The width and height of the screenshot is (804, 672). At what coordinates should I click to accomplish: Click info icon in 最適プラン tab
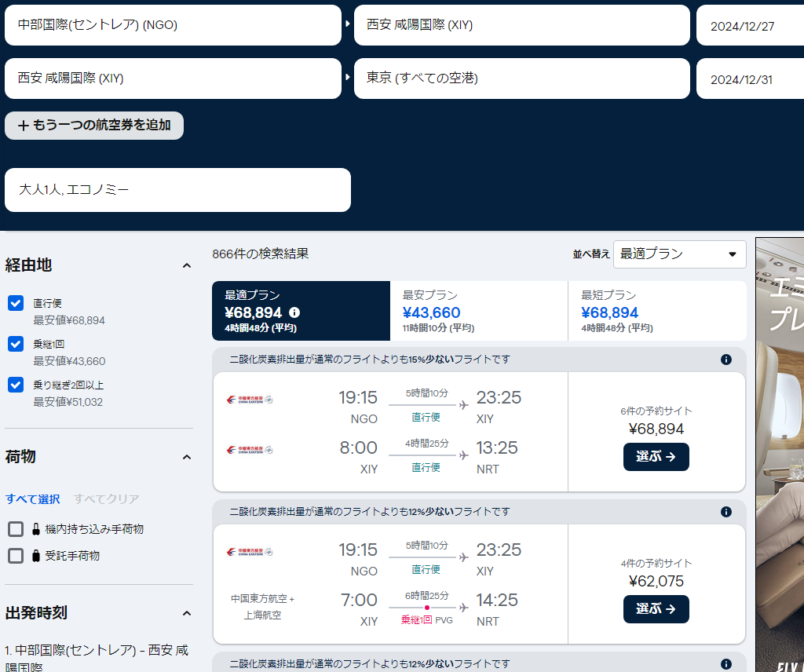click(x=294, y=312)
